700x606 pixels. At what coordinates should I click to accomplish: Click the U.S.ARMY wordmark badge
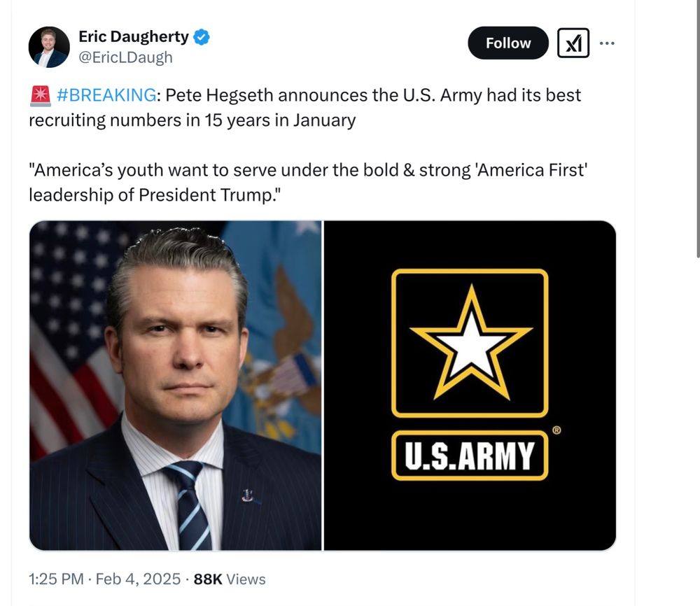click(470, 456)
